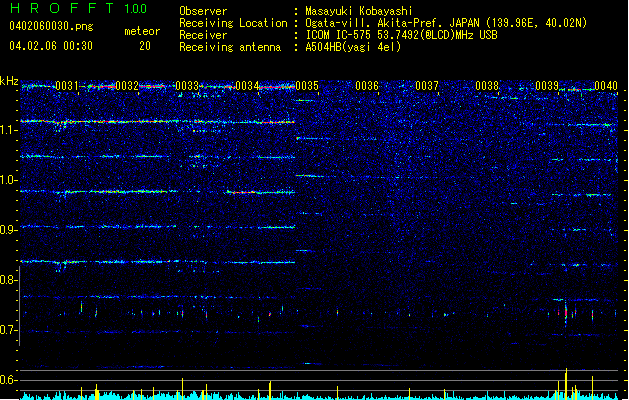Click the 0035 time marker
This screenshot has width=629, height=400.
[x=307, y=86]
